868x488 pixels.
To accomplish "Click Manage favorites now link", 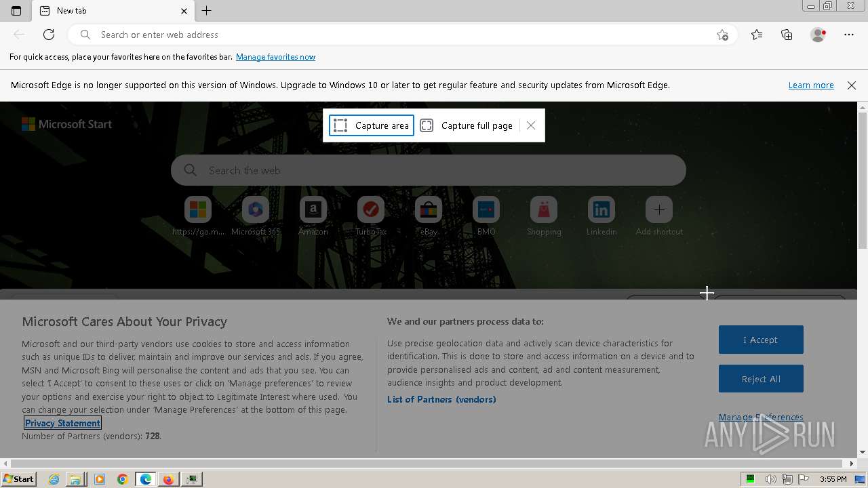I will tap(275, 57).
